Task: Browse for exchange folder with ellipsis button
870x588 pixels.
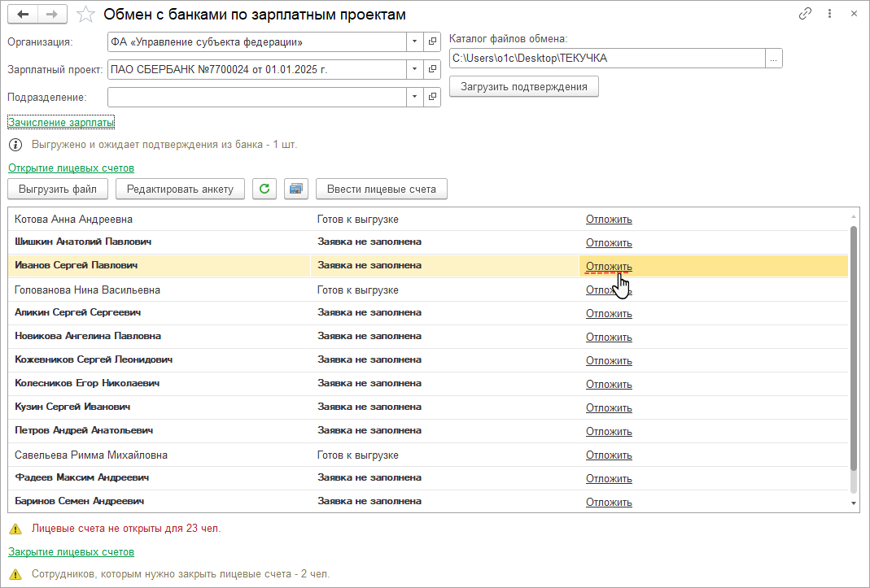Action: [774, 59]
